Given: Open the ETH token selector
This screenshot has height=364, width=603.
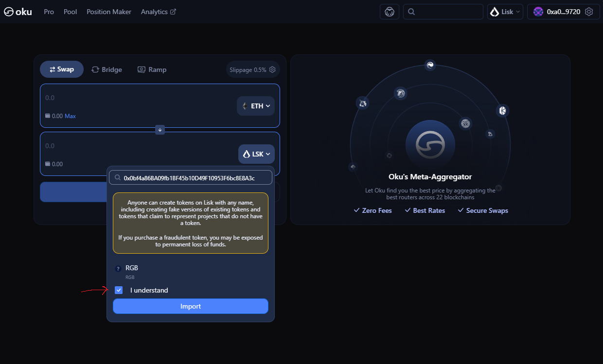Looking at the screenshot, I should click(256, 106).
